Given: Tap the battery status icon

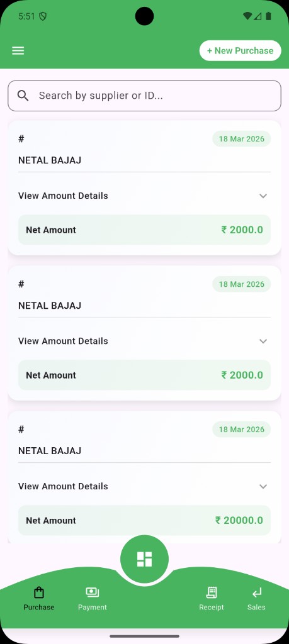Looking at the screenshot, I should 268,16.
